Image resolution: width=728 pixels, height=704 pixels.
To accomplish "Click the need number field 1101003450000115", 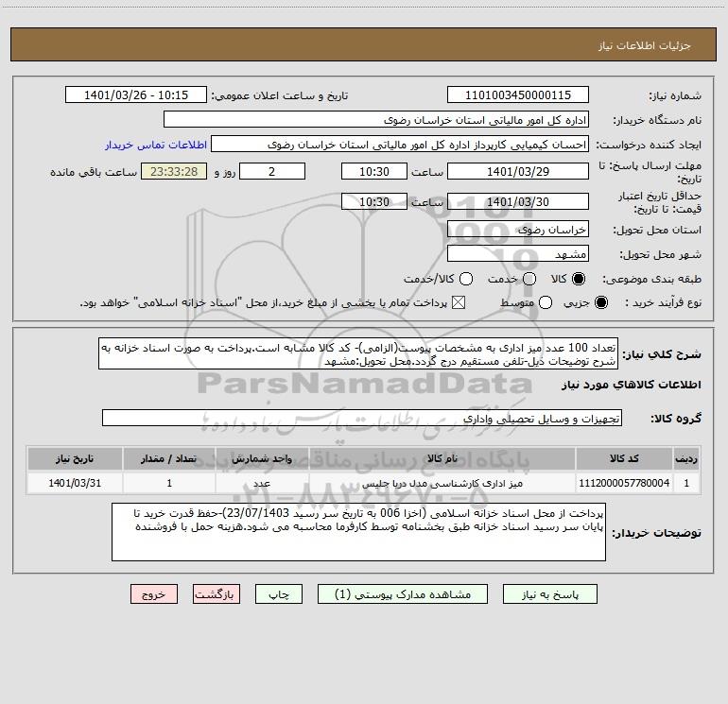I will [518, 95].
